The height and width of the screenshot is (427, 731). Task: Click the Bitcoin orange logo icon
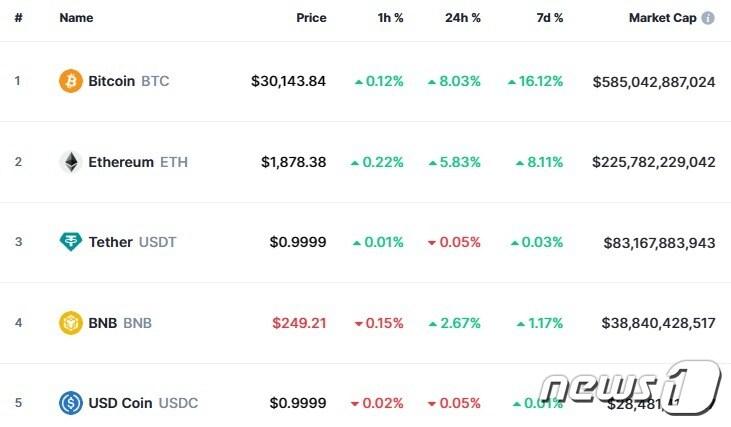coord(71,81)
